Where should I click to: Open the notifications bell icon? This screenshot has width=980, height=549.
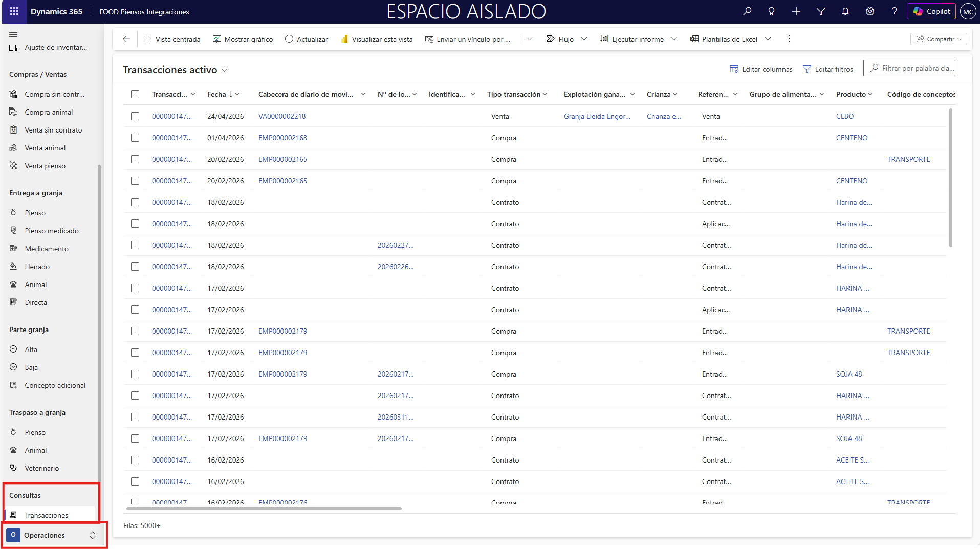point(845,11)
